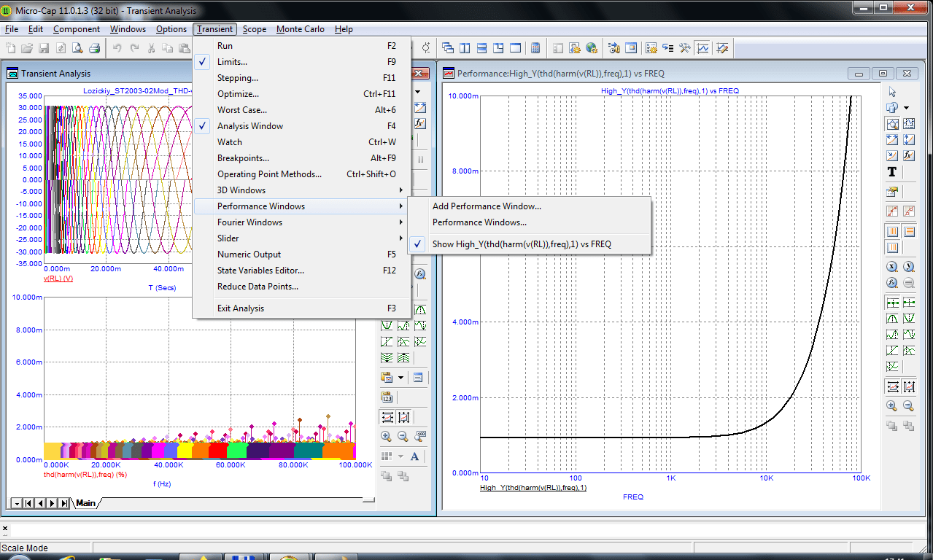This screenshot has height=560, width=933.
Task: Click the Valley cursor icon in Performance toolbar
Action: [909, 319]
